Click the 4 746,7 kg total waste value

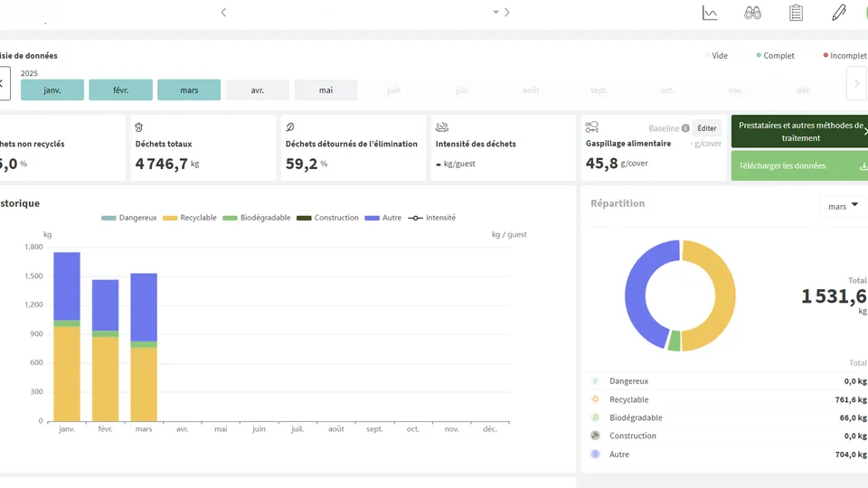(x=167, y=164)
